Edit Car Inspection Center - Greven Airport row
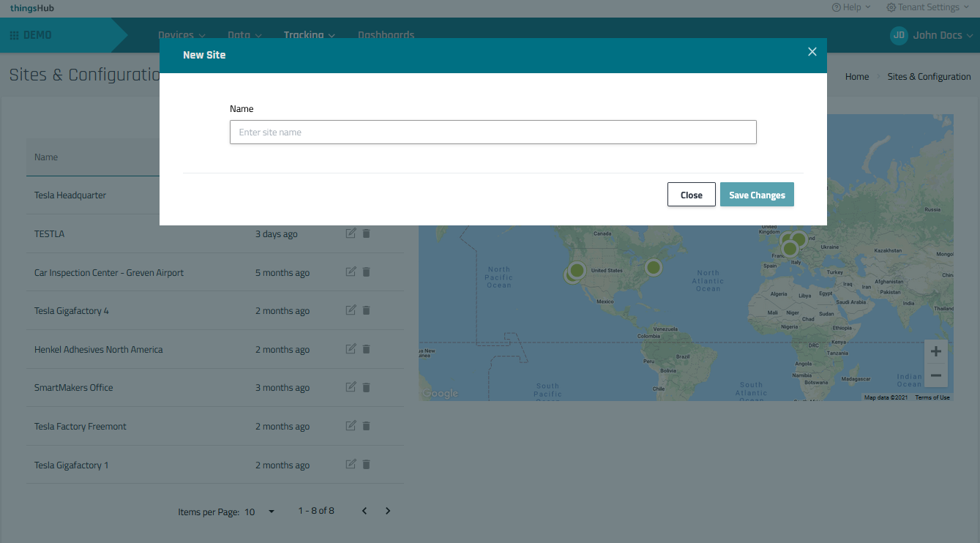Image resolution: width=980 pixels, height=543 pixels. 351,272
